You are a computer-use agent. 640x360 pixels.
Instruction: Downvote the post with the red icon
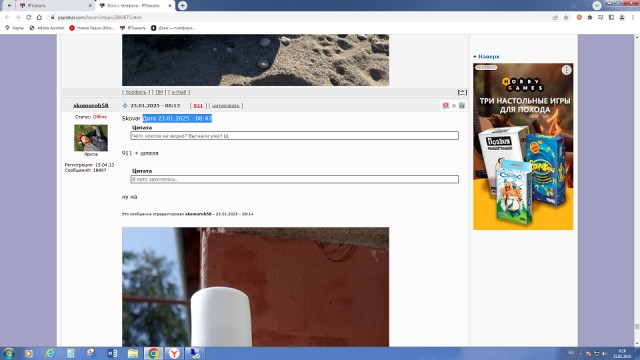(x=446, y=105)
